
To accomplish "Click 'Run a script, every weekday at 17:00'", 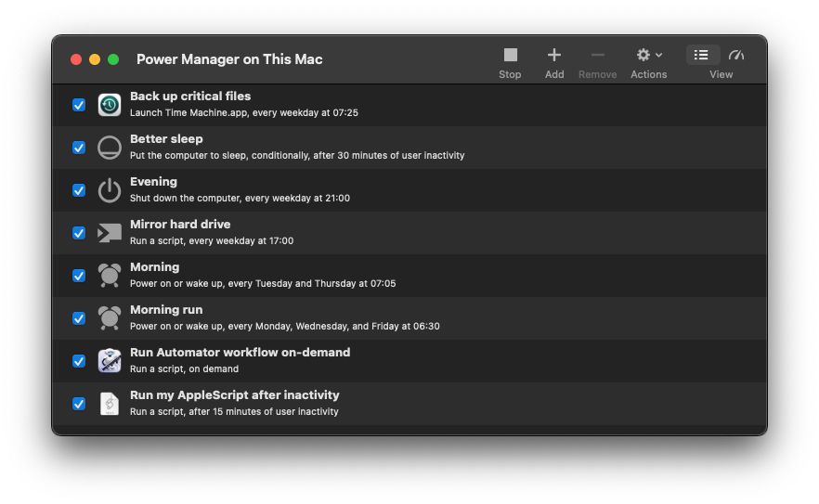I will (x=212, y=240).
